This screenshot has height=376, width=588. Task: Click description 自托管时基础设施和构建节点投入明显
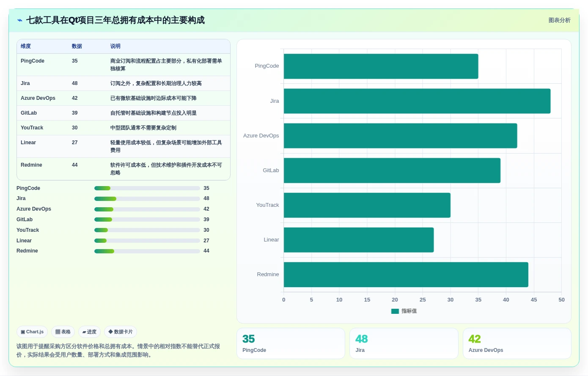tap(154, 113)
